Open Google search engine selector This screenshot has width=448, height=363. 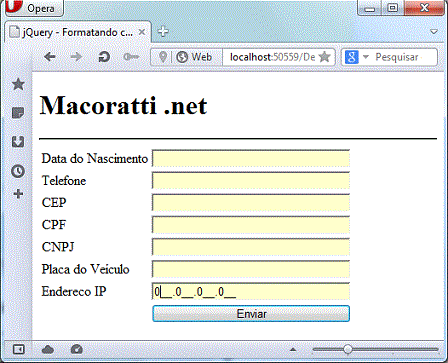(x=357, y=57)
